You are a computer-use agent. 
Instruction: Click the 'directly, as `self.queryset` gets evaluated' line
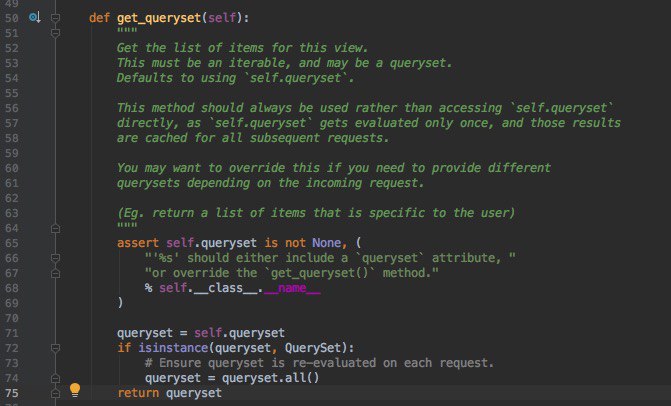click(x=369, y=123)
